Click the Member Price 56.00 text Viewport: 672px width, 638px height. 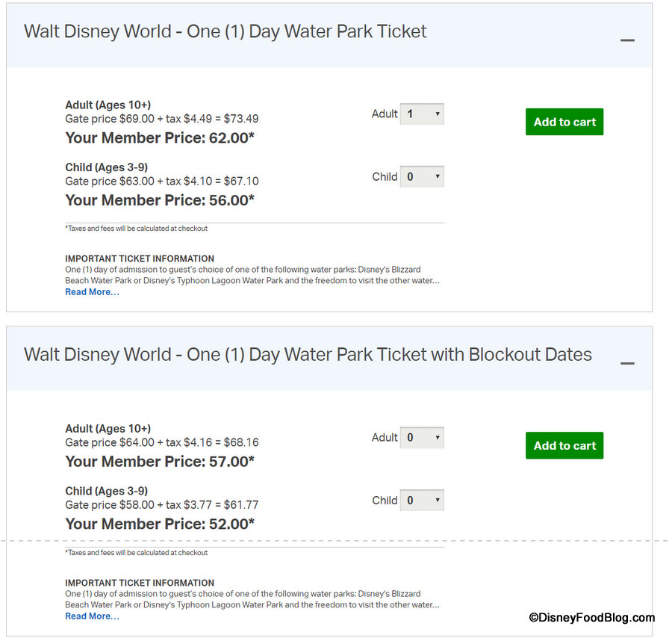point(160,200)
